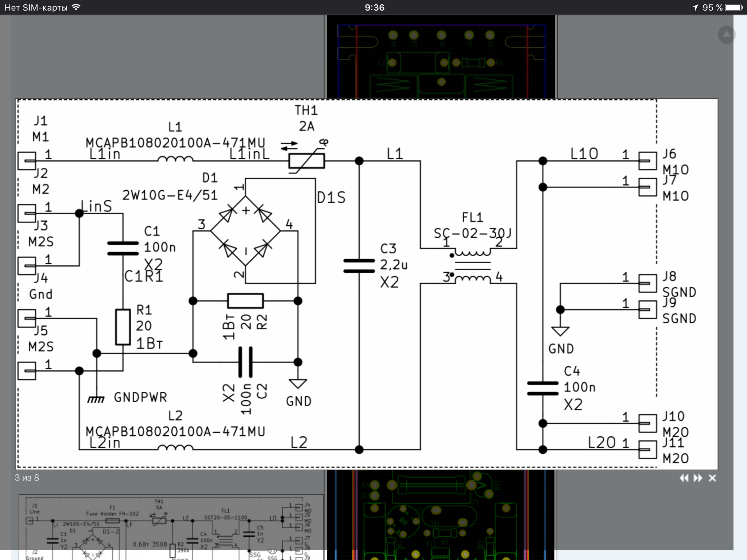747x560 pixels.
Task: Tap the 95 % battery percentage label
Action: [x=712, y=7]
